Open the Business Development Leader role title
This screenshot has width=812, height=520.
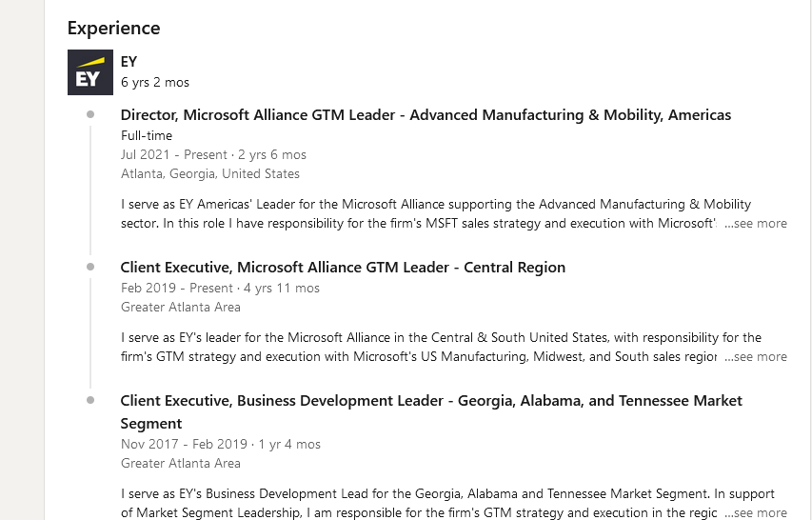pyautogui.click(x=431, y=411)
